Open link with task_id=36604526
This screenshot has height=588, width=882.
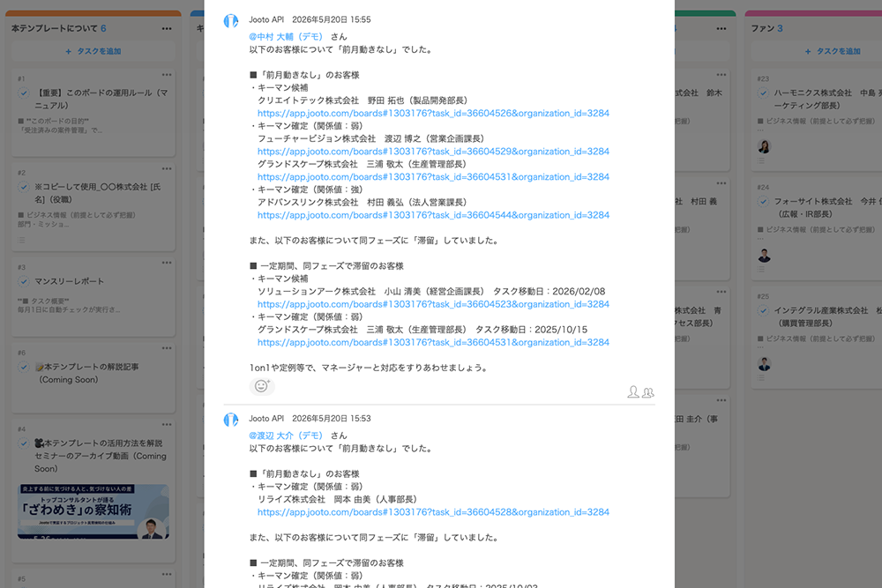(433, 113)
